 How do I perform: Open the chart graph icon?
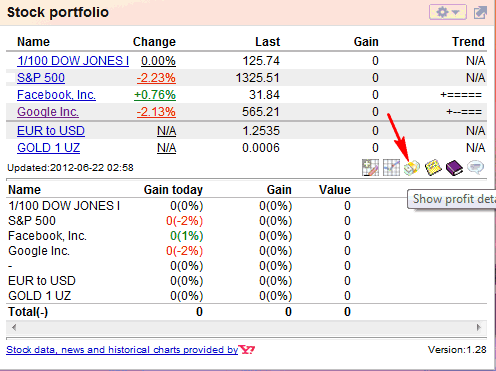pyautogui.click(x=391, y=167)
